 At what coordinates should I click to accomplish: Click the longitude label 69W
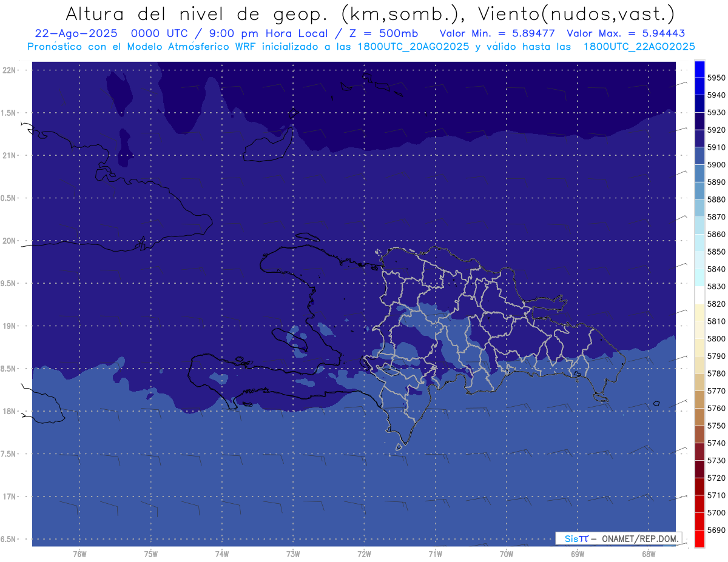pyautogui.click(x=577, y=554)
